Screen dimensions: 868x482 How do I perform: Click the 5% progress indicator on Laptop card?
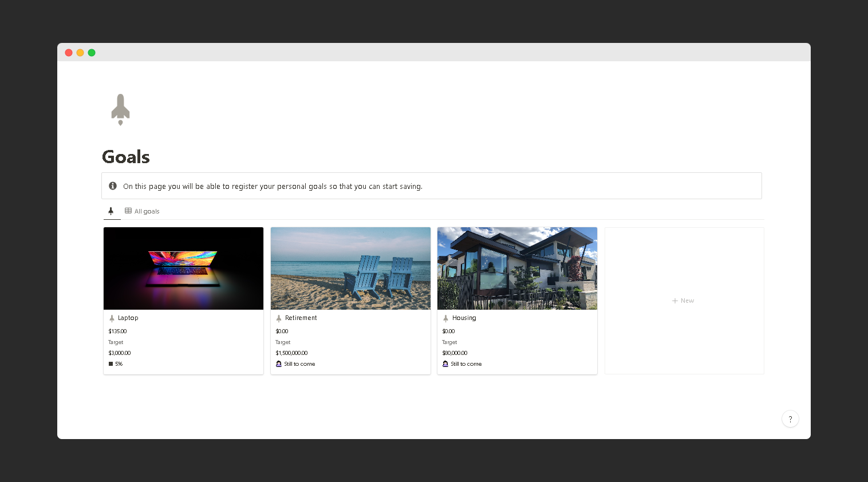coord(116,364)
